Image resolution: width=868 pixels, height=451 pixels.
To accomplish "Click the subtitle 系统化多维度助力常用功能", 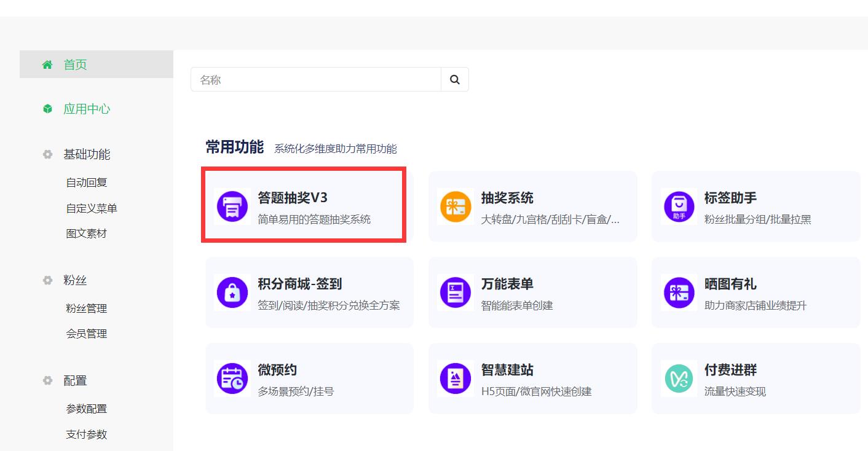I will pyautogui.click(x=336, y=149).
